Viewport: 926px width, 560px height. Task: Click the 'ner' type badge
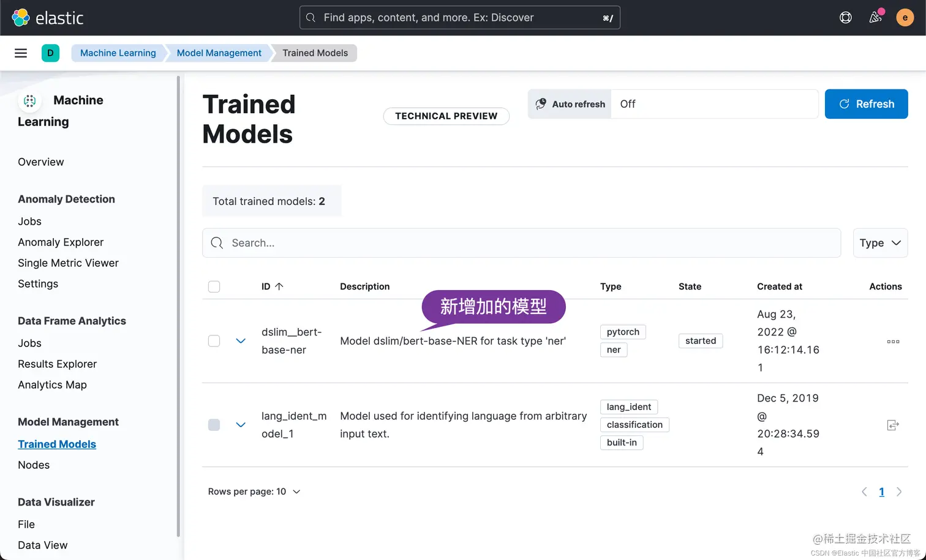614,350
